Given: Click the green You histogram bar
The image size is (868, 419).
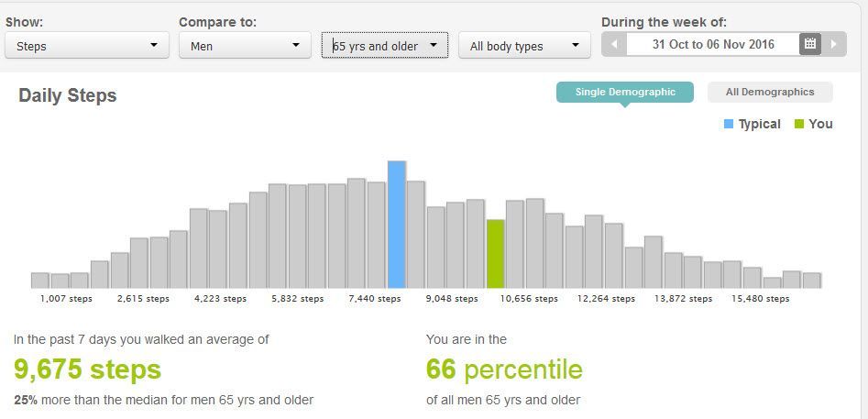Looking at the screenshot, I should click(496, 254).
